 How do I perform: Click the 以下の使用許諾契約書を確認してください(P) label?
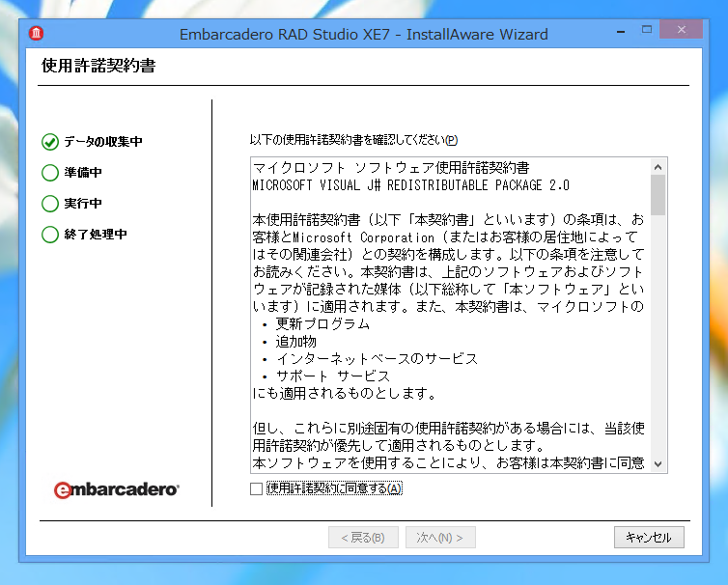point(353,140)
